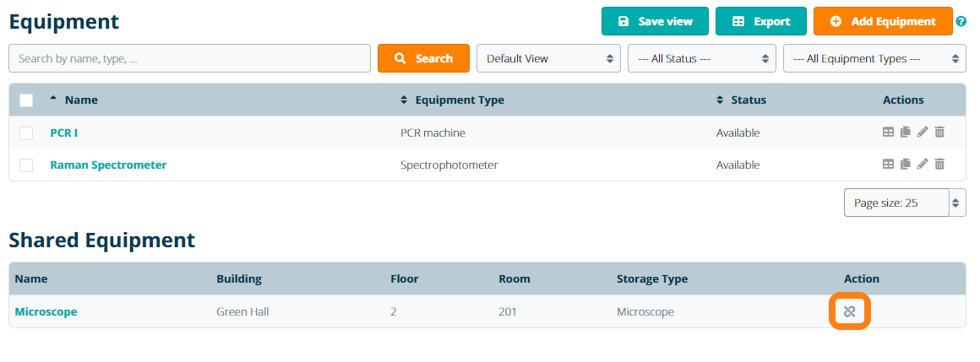Viewport: 980px width, 362px height.
Task: Open the Default View dropdown
Action: [548, 59]
